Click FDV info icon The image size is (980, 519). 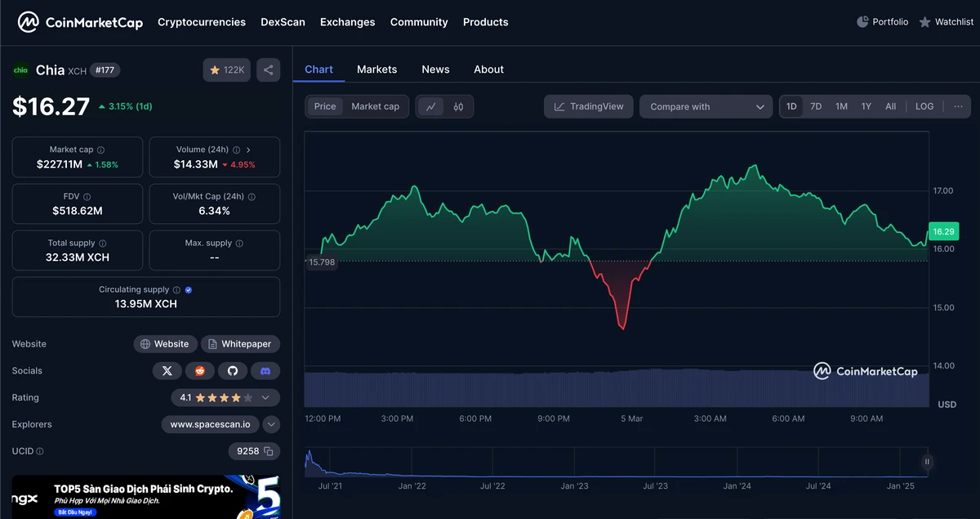click(87, 196)
